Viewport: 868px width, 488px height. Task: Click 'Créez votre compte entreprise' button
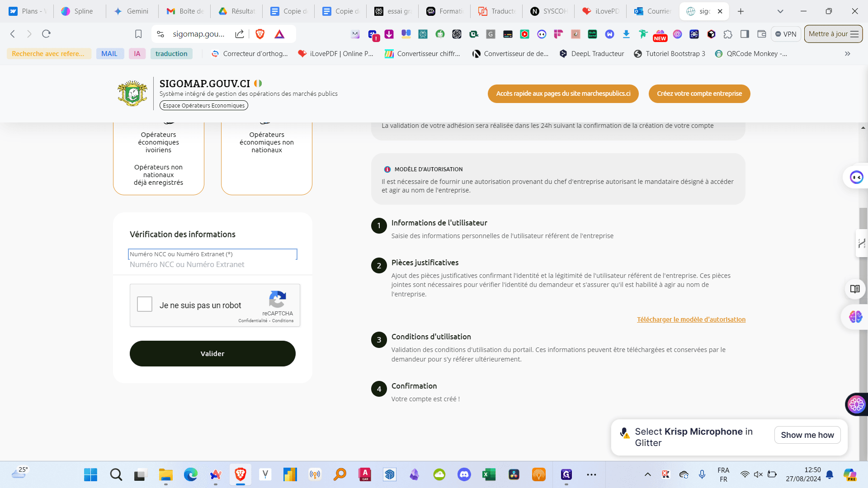(699, 94)
